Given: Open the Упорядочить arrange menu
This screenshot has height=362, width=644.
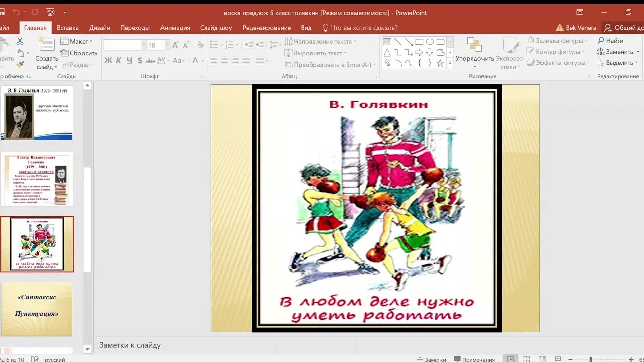Looking at the screenshot, I should coord(474,52).
